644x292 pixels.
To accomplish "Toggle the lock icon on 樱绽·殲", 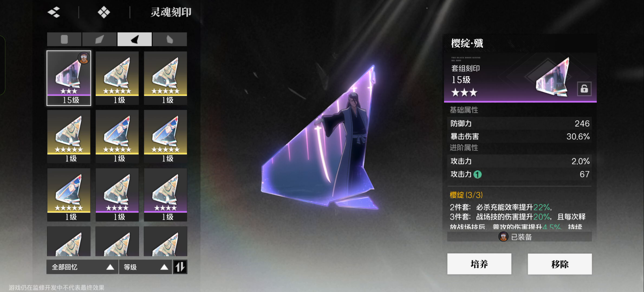I will 584,89.
